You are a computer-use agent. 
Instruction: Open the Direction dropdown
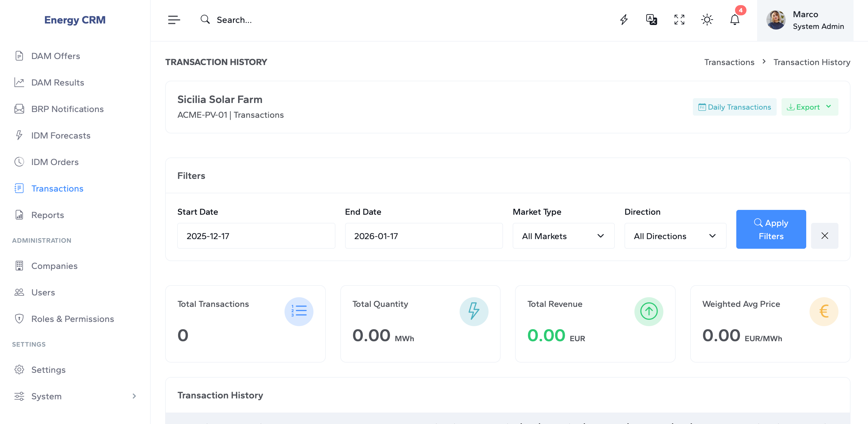(675, 236)
